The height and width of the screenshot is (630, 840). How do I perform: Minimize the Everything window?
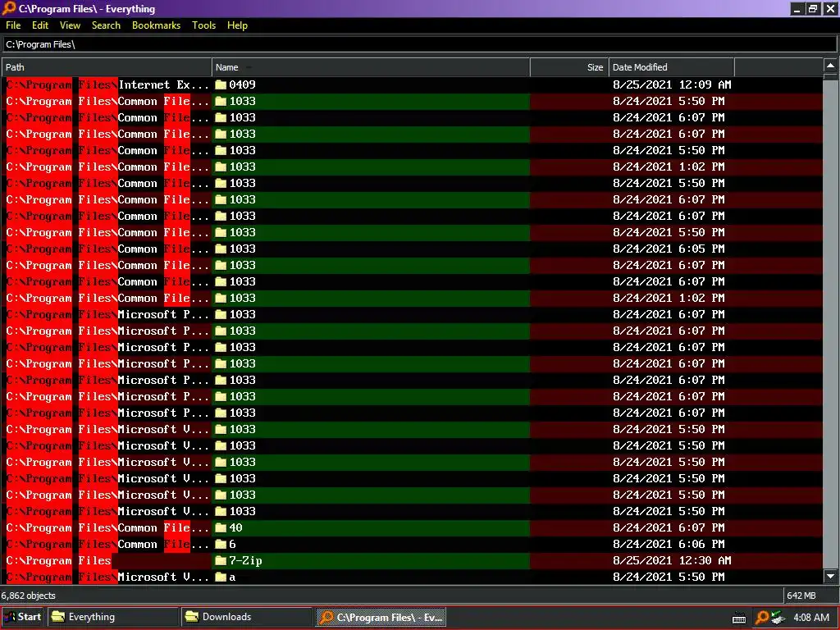[x=797, y=9]
